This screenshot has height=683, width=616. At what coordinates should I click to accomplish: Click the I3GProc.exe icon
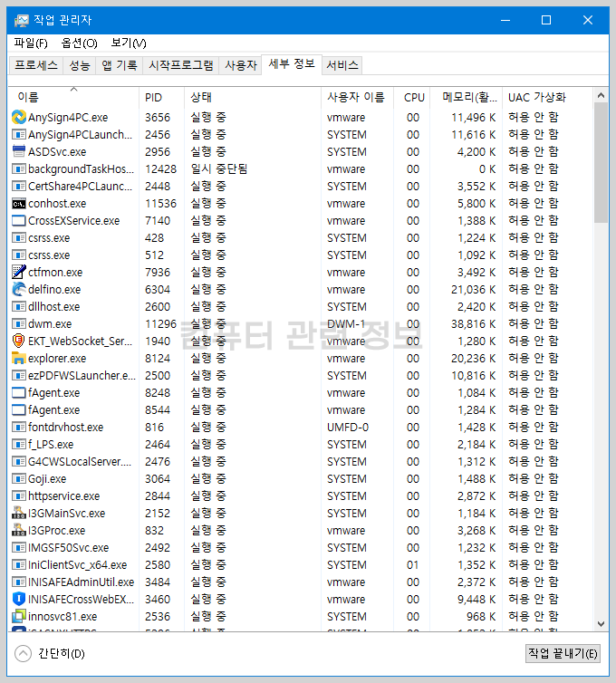(x=19, y=530)
